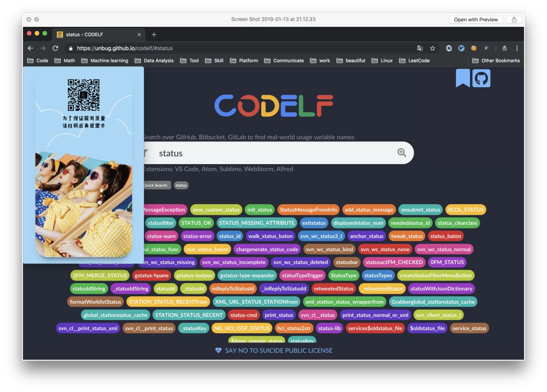Click the browser forward arrow

tap(43, 48)
